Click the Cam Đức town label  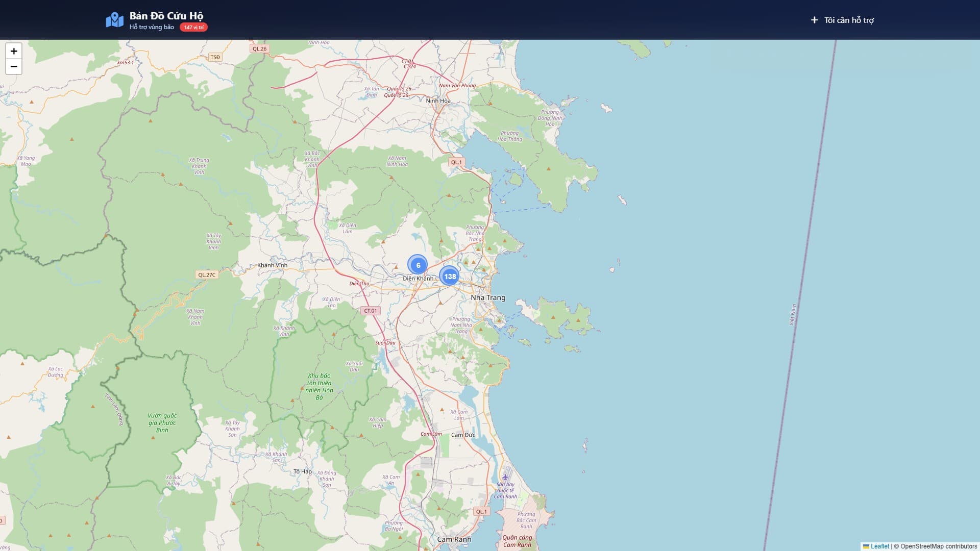(x=463, y=435)
